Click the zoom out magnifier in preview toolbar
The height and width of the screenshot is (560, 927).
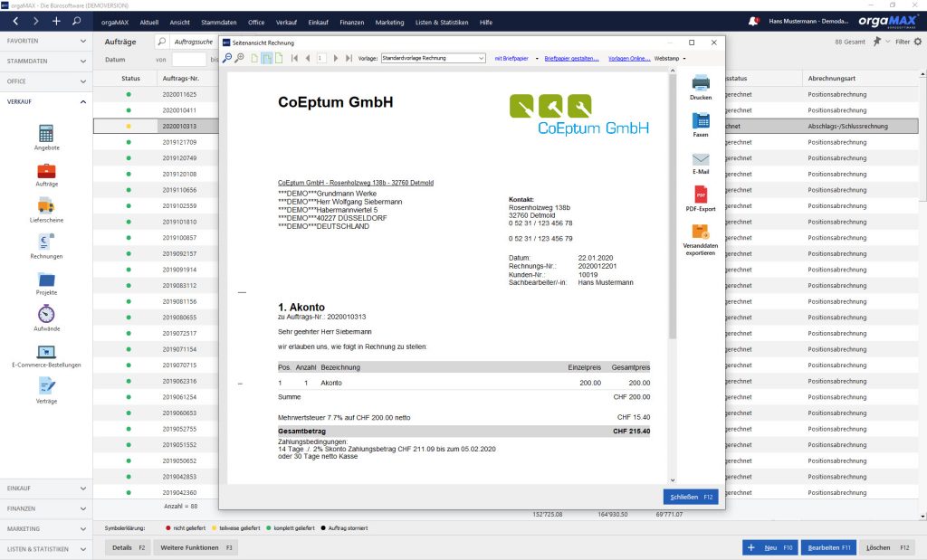coord(227,58)
